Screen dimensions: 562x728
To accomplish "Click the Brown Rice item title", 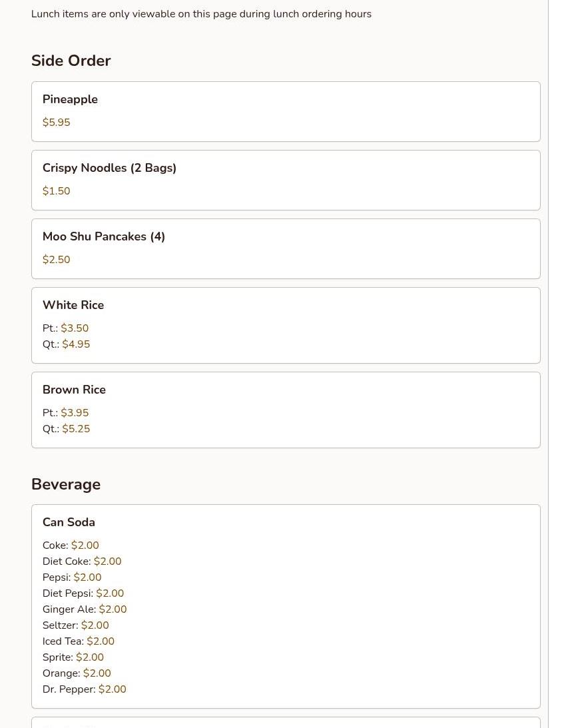I will (x=74, y=390).
